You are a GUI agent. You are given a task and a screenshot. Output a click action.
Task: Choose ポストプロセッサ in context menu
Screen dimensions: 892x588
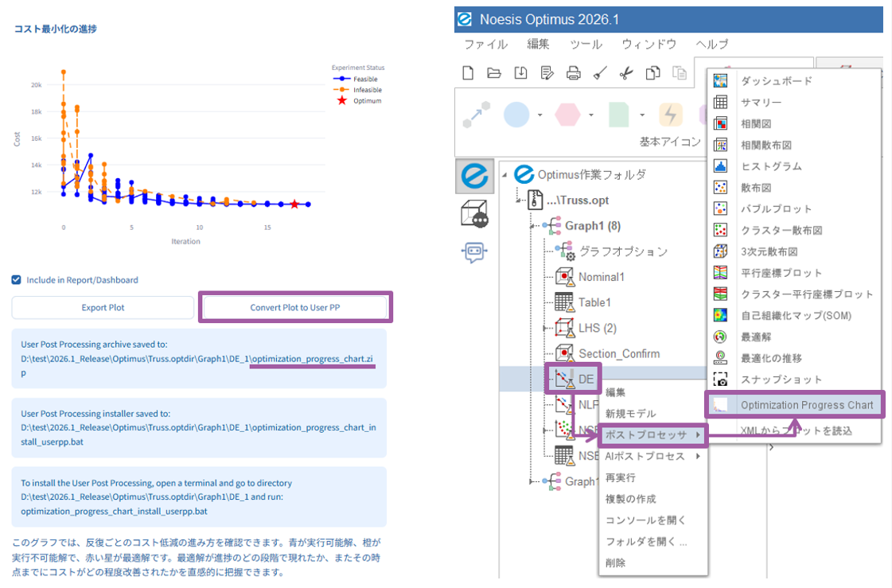[652, 435]
